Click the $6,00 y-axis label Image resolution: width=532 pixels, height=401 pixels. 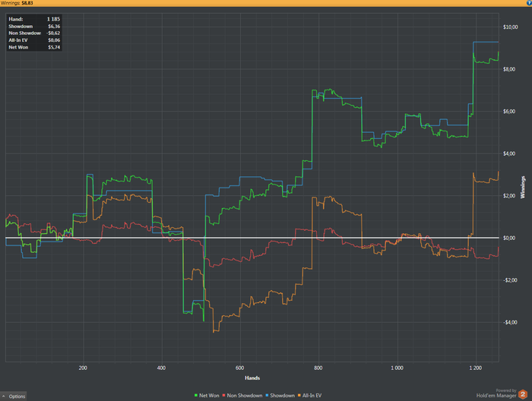point(509,112)
